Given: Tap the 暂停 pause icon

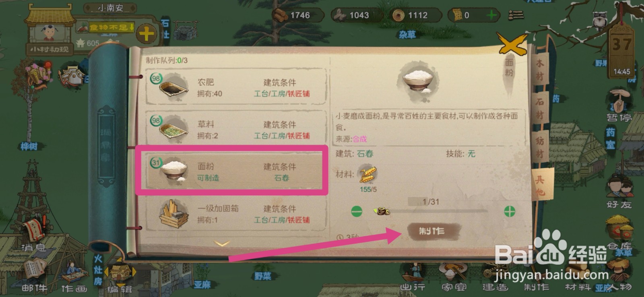Looking at the screenshot, I should [x=619, y=106].
